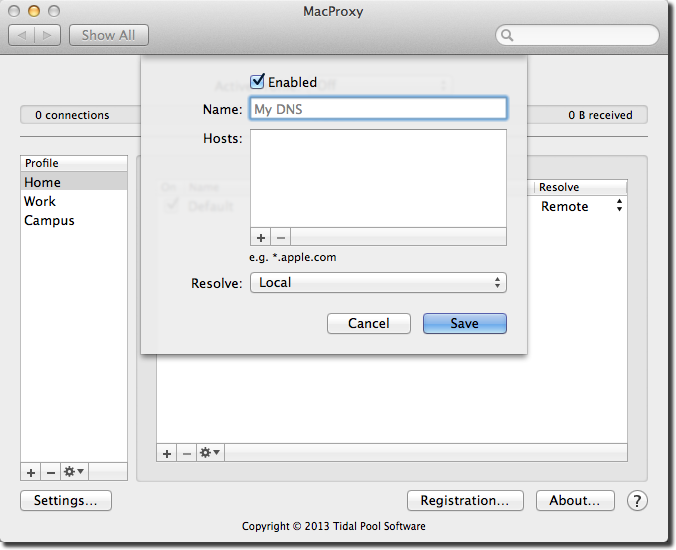Cancel the DNS rule sheet

pyautogui.click(x=369, y=323)
